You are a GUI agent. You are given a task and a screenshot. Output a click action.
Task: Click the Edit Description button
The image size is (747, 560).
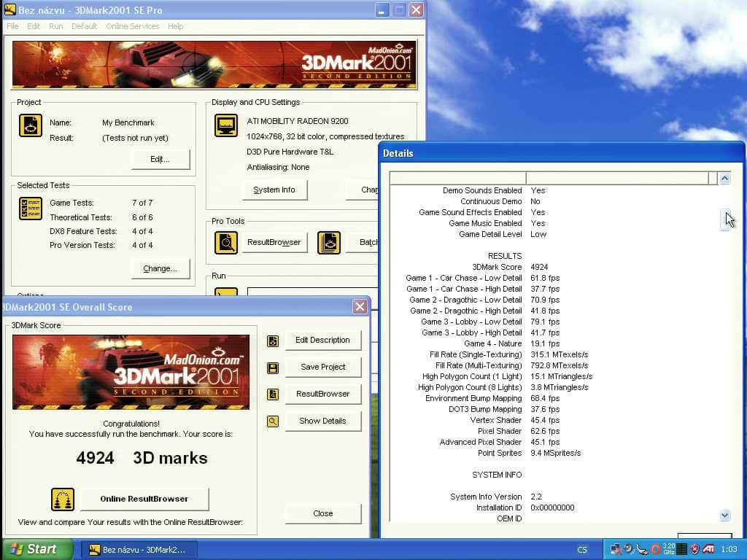click(x=322, y=340)
